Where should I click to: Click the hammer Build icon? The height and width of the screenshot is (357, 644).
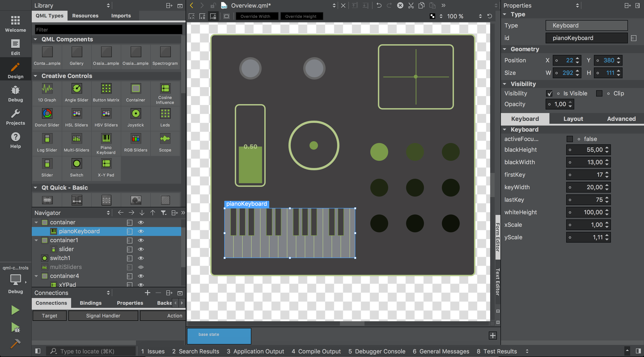pos(15,344)
